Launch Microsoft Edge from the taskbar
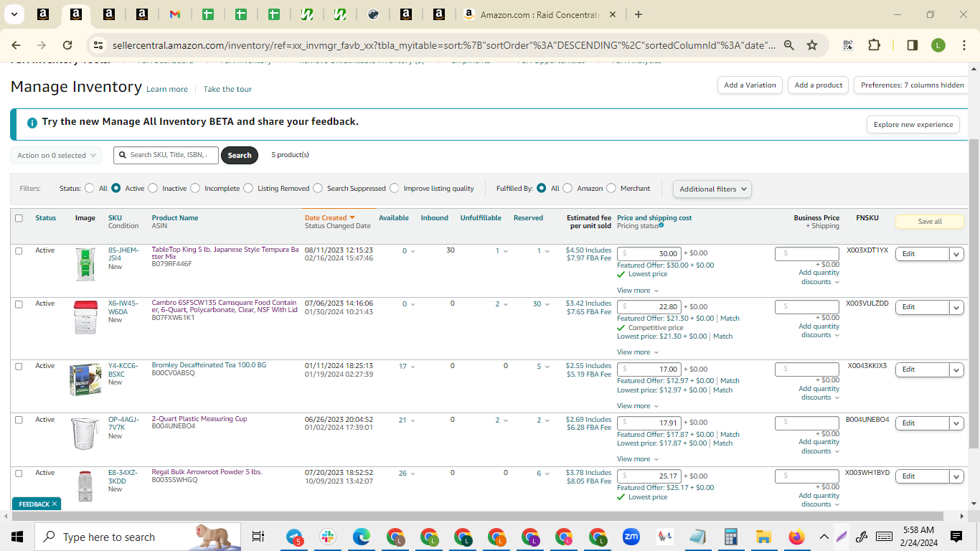The height and width of the screenshot is (551, 980). (361, 537)
